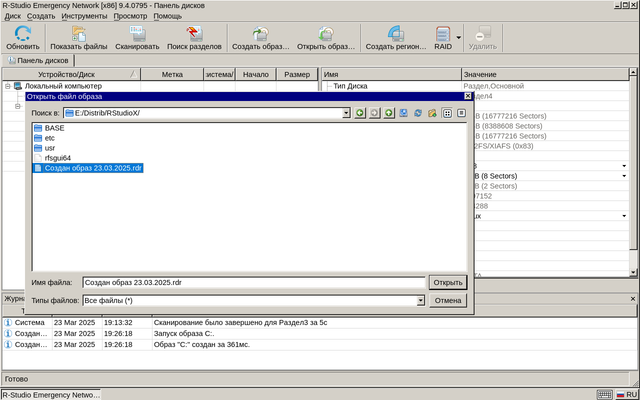Click the Обновить refresh icon
640x400 pixels.
(x=23, y=33)
